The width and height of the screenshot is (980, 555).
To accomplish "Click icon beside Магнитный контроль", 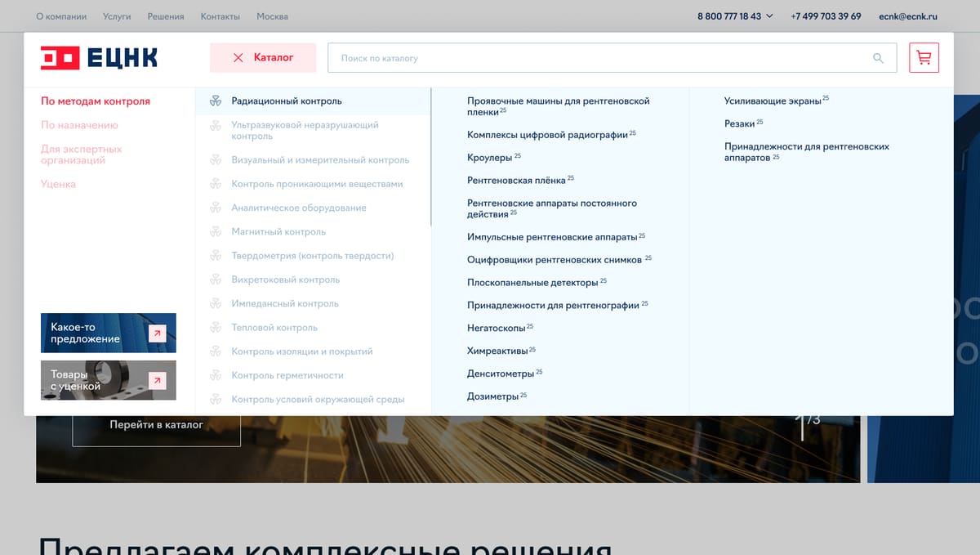I will point(216,232).
